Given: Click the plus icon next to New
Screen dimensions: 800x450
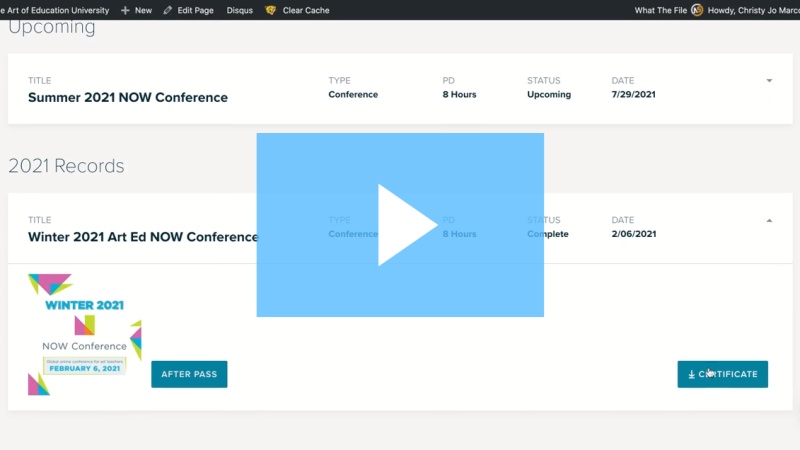Looking at the screenshot, I should pyautogui.click(x=125, y=10).
